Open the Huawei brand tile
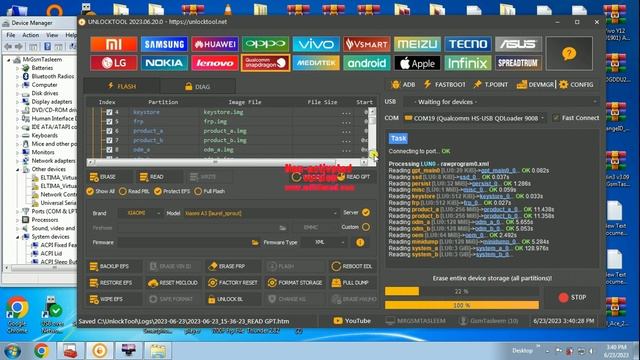 point(215,44)
